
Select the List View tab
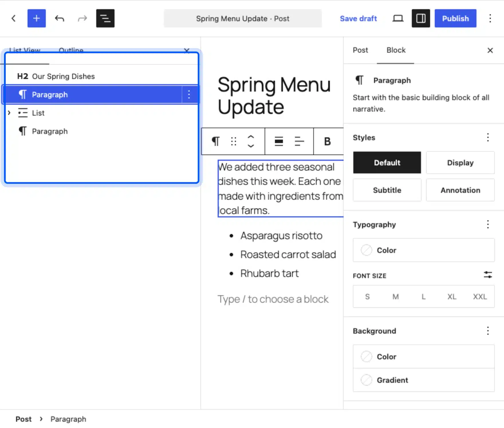click(x=25, y=51)
